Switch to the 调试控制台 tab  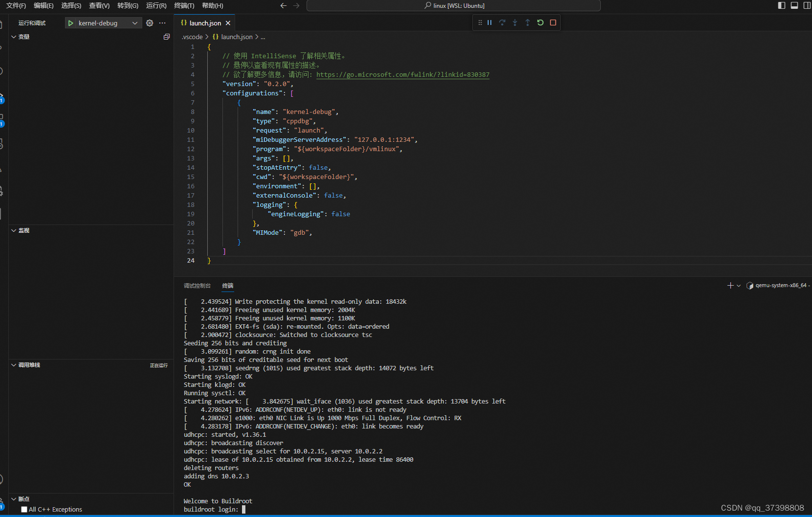tap(197, 285)
